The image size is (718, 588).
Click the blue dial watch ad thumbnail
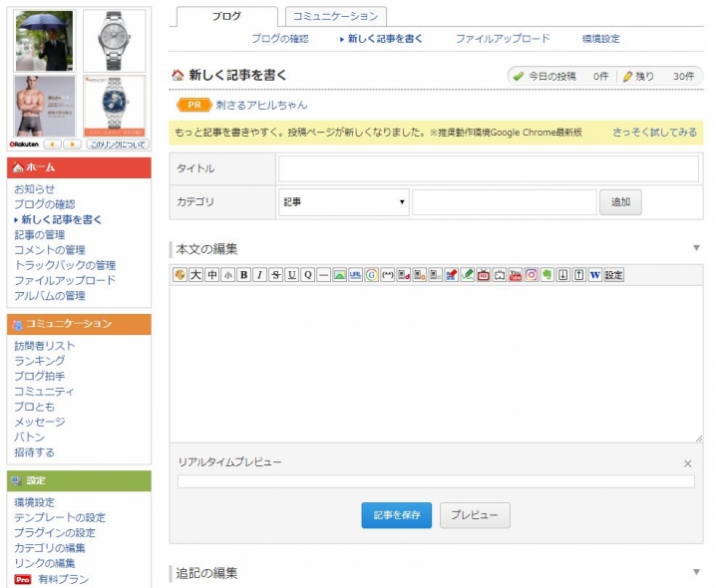[115, 107]
